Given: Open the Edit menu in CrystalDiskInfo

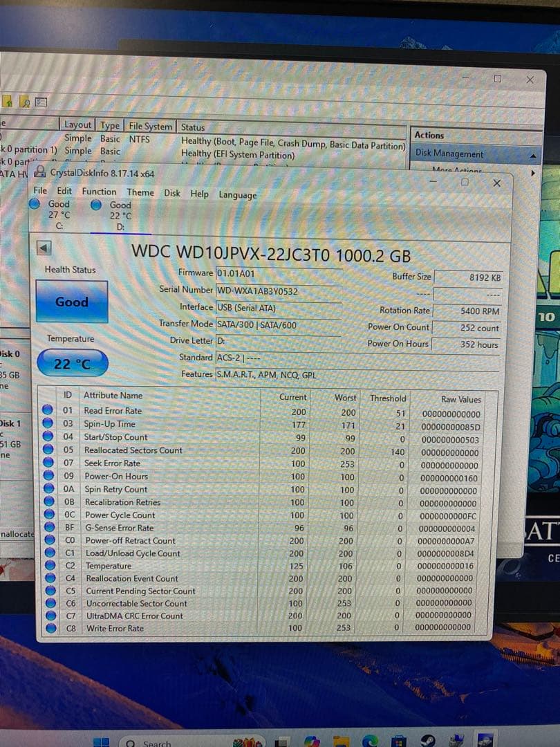Looking at the screenshot, I should click(64, 191).
